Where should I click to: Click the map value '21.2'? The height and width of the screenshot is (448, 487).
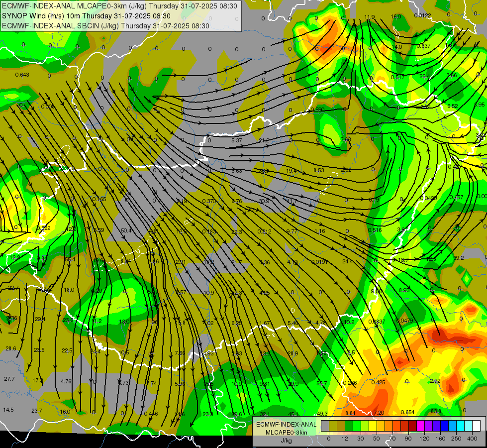[264, 140]
